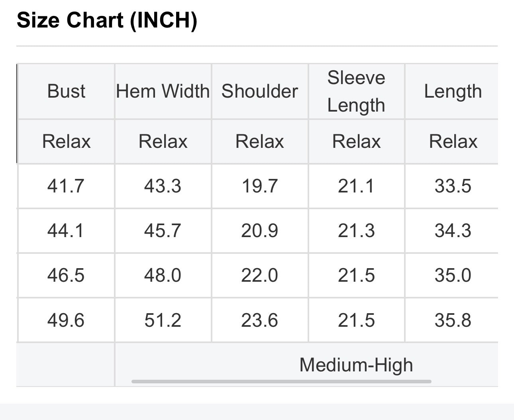This screenshot has height=420, width=514.
Task: Select sleeve length value 21.3
Action: (x=356, y=231)
